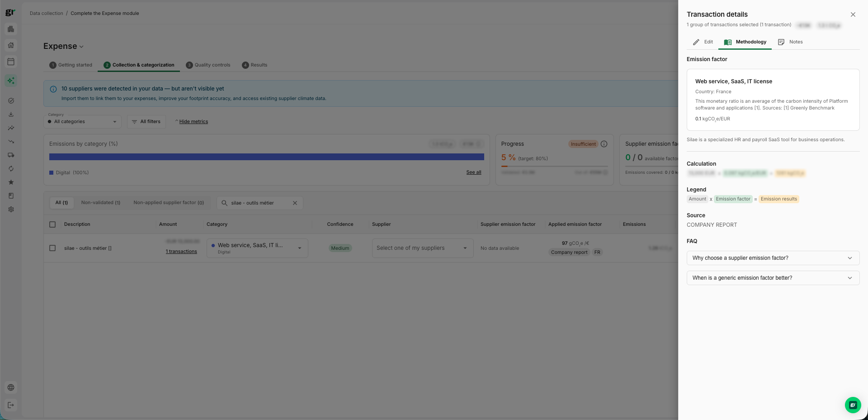Open the Web service, SaaS category dropdown
868x420 pixels.
[257, 248]
